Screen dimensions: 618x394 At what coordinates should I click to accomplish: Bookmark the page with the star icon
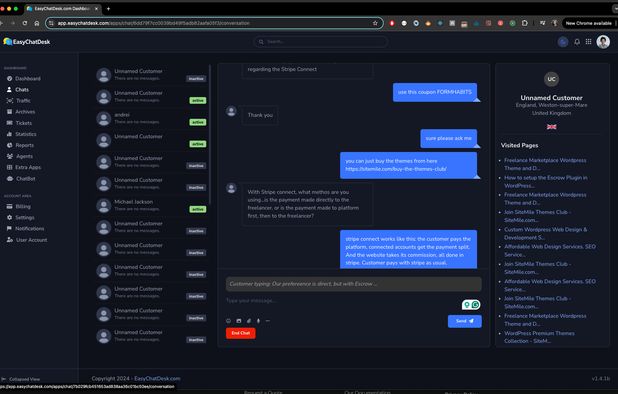click(x=375, y=23)
